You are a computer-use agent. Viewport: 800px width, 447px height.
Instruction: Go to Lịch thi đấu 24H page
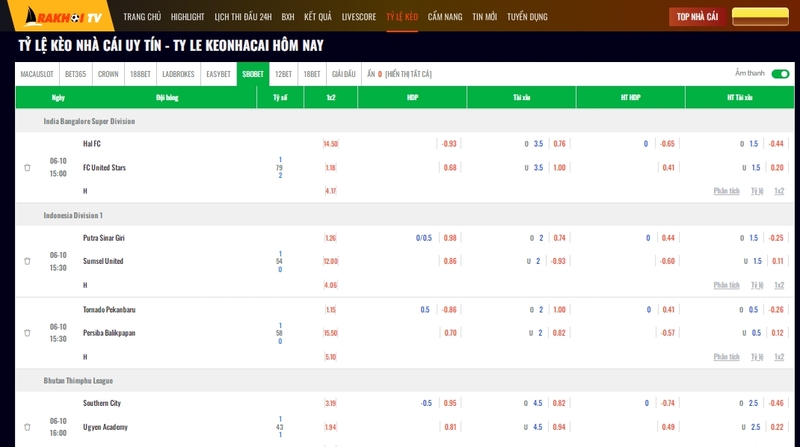click(x=243, y=17)
